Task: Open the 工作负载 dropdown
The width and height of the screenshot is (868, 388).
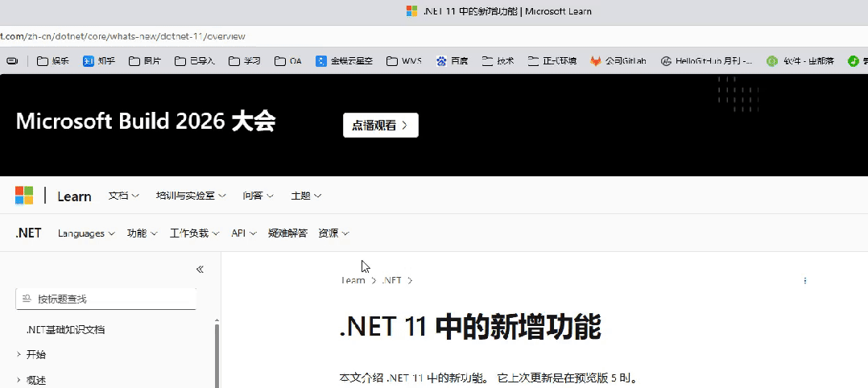Action: (x=194, y=233)
